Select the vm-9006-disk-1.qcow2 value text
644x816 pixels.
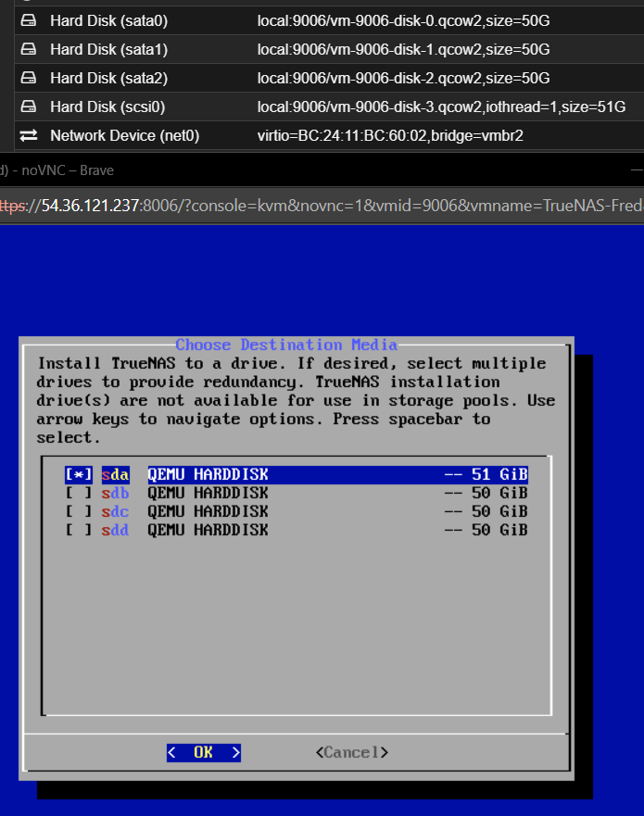coord(403,49)
